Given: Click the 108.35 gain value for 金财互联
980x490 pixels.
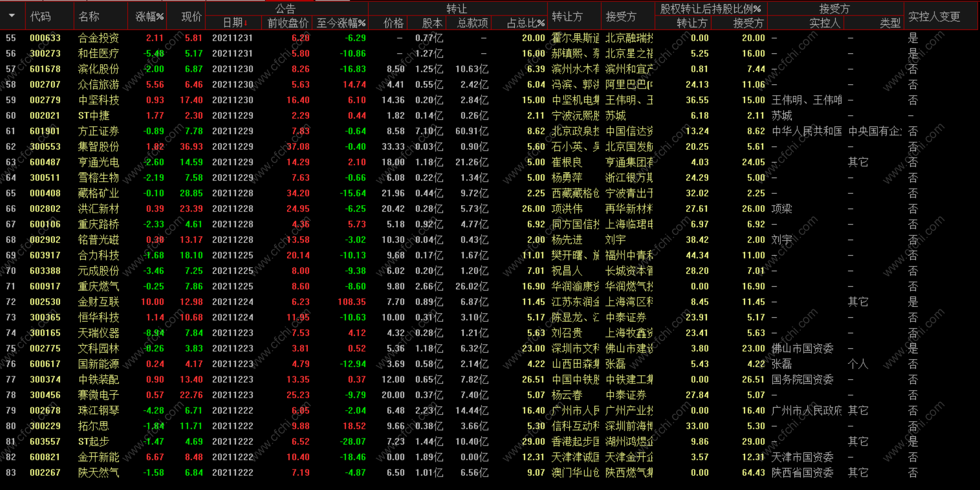Looking at the screenshot, I should click(352, 302).
